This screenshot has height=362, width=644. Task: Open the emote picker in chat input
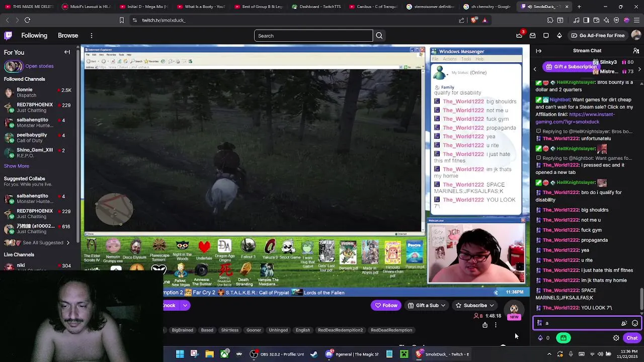(635, 323)
